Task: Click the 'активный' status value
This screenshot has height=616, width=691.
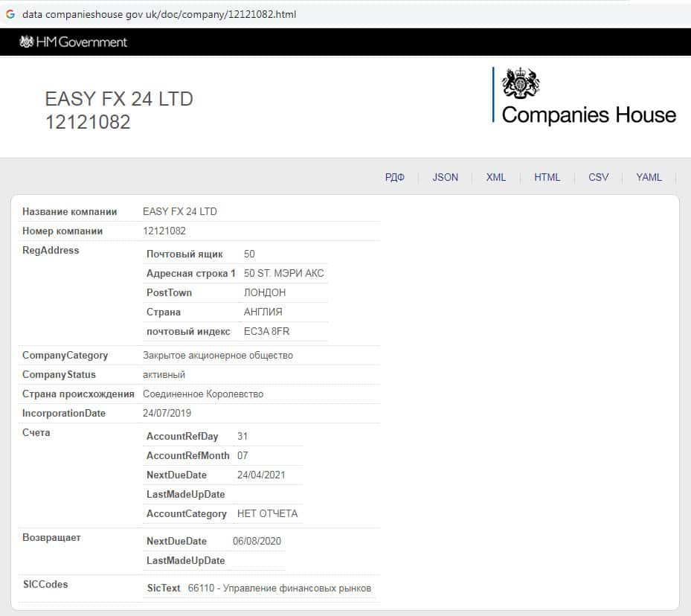Action: coord(164,374)
